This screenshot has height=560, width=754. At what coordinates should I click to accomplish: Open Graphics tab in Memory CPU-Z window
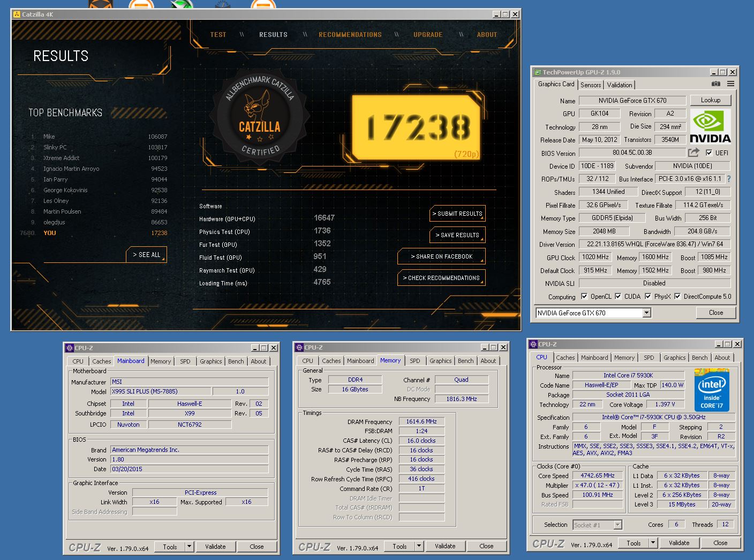point(440,361)
